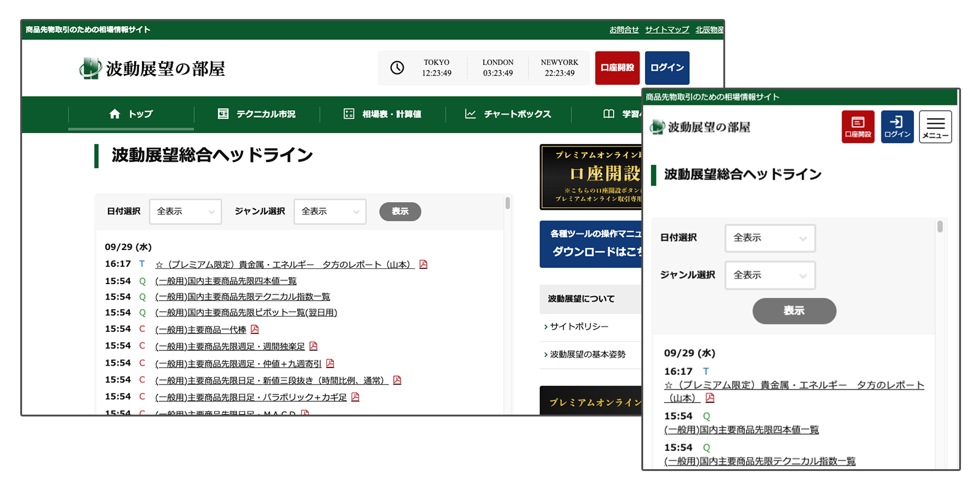Open the サイトマップ link in top bar
Viewport: 980px width, 490px height.
pyautogui.click(x=667, y=29)
